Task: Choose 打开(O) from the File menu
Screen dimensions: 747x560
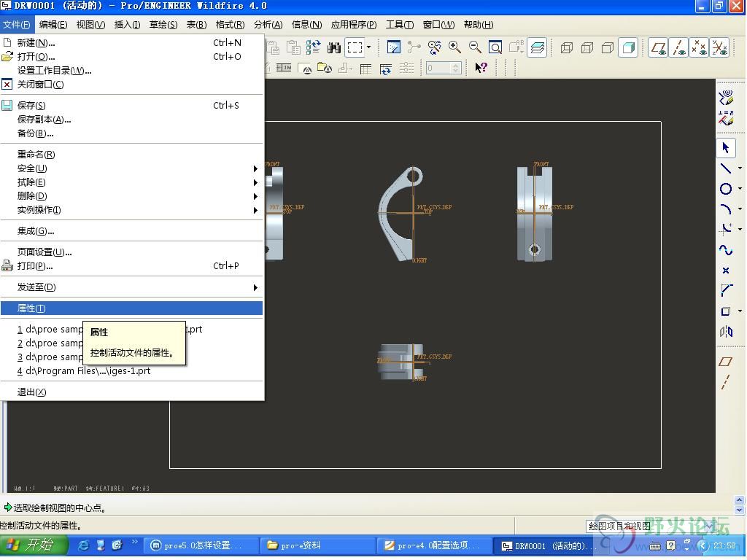Action: click(x=132, y=57)
